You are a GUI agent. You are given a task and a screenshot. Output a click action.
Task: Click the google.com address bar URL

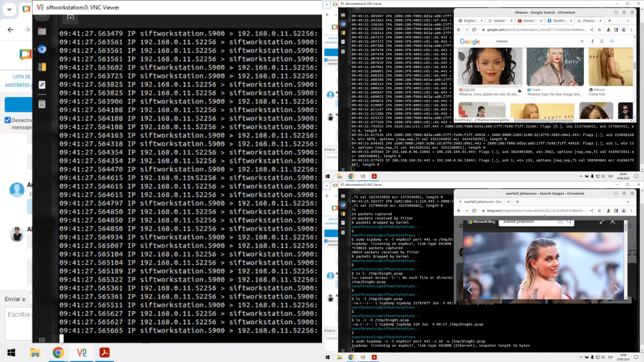pos(537,30)
